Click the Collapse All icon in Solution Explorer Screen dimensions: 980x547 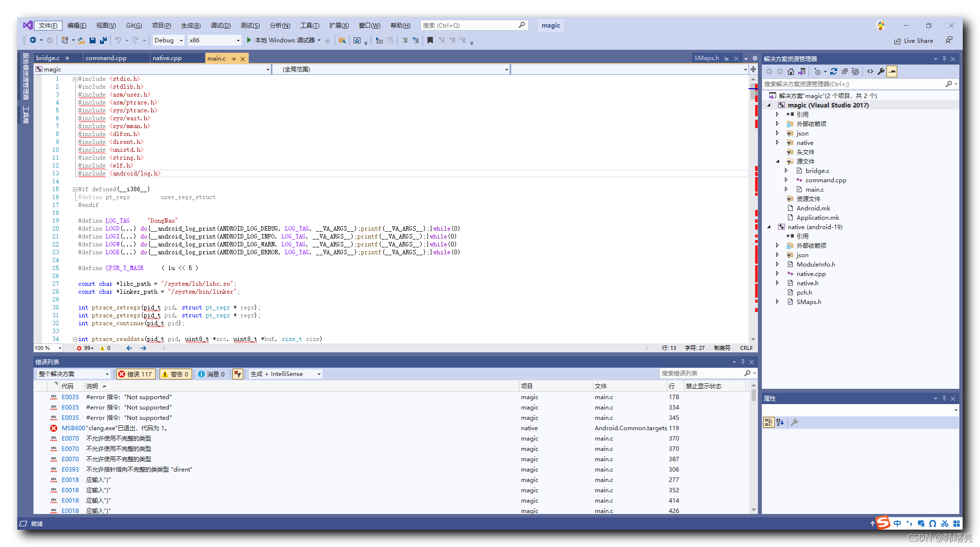click(x=845, y=71)
